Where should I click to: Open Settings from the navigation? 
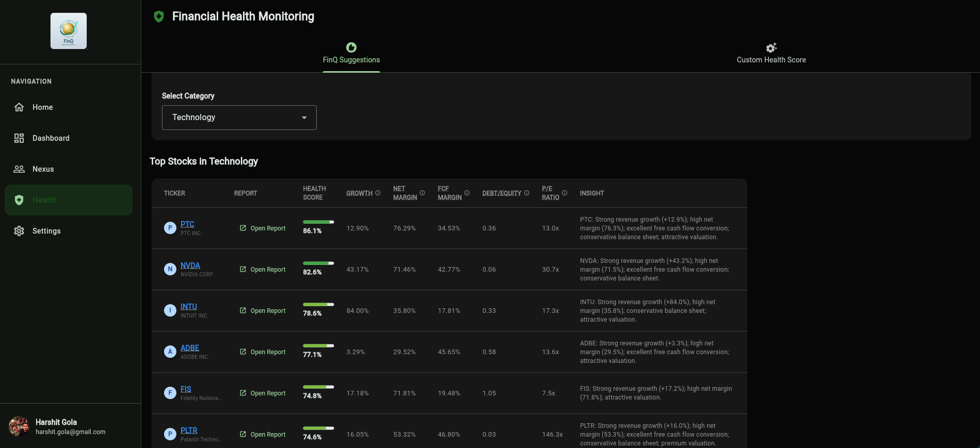click(x=69, y=231)
